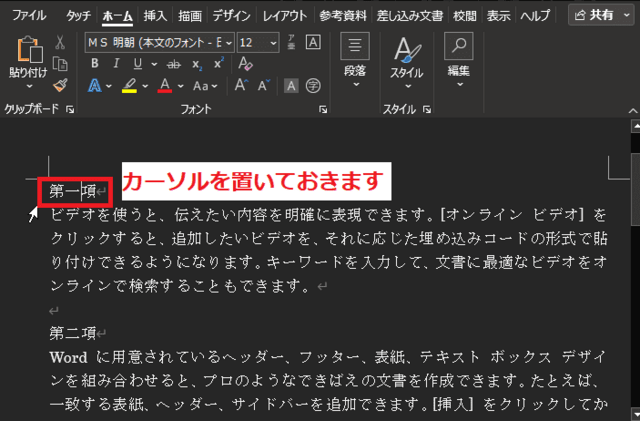Click the Cut scissors icon
Screen dimensions: 640x421
60,42
